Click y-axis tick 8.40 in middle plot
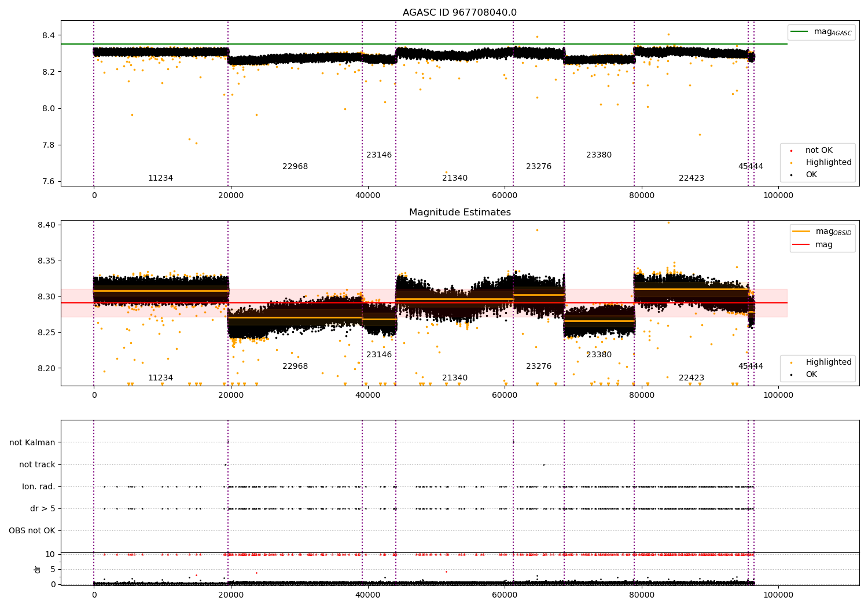The width and height of the screenshot is (868, 608). [46, 225]
